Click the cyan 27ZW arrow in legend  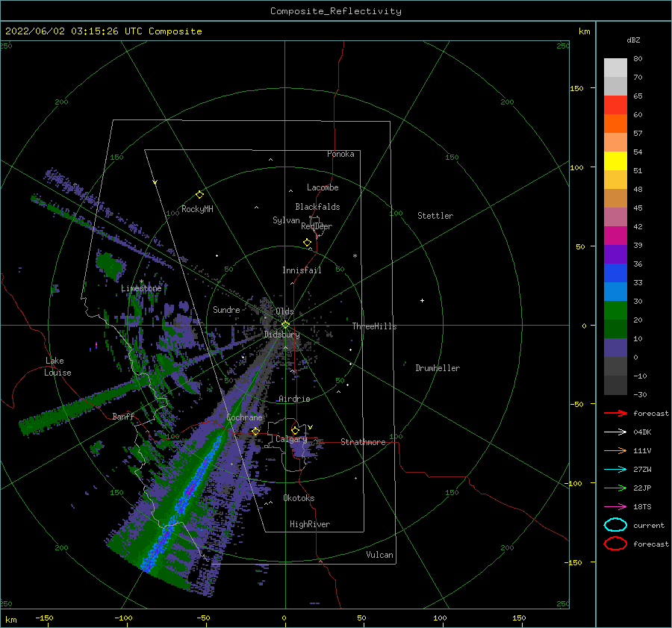coord(615,470)
